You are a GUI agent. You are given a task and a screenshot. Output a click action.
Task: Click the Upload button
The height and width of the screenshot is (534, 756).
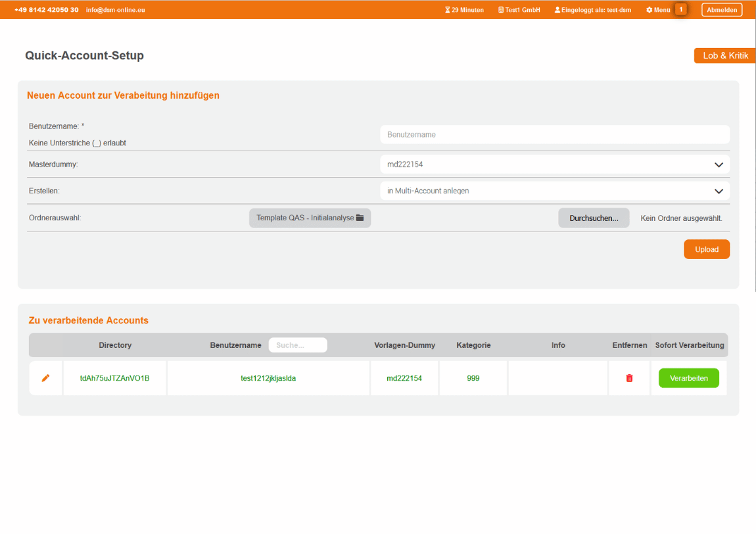(706, 249)
